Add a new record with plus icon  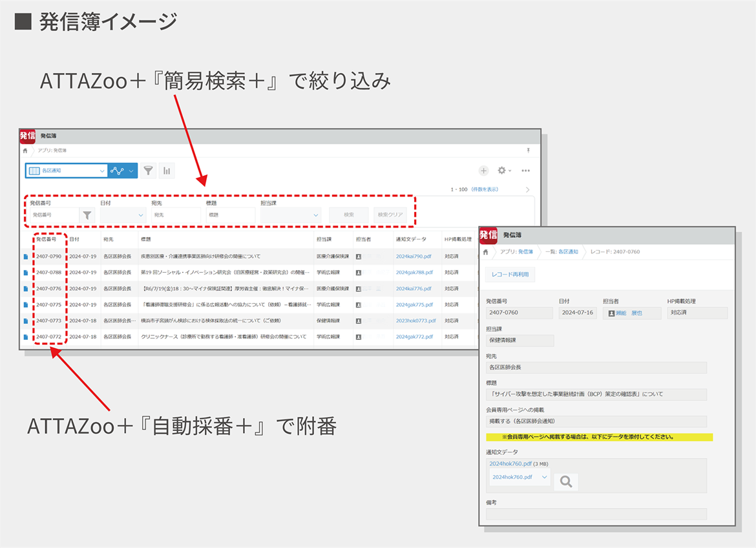[x=483, y=171]
